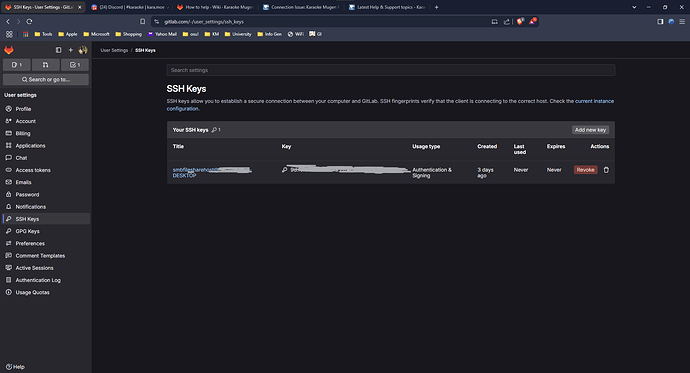The image size is (690, 373).
Task: Toggle the sidebar collapse icon
Action: coord(59,50)
